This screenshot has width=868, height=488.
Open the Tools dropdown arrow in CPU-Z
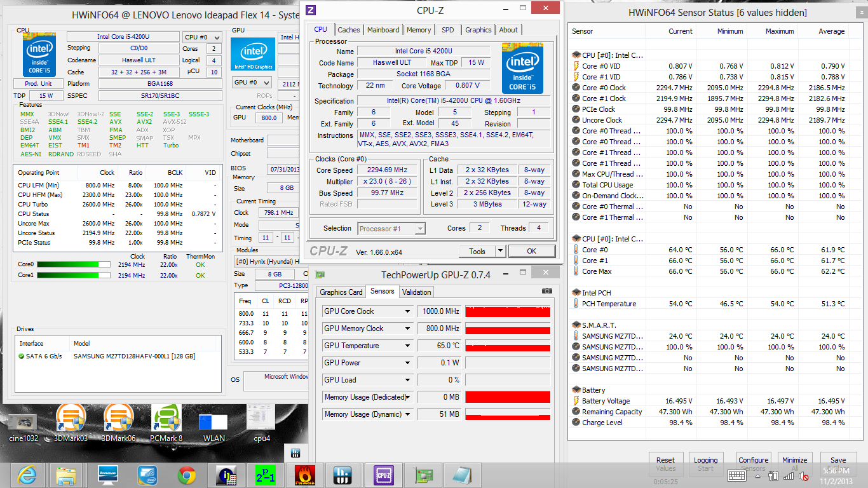[x=500, y=251]
